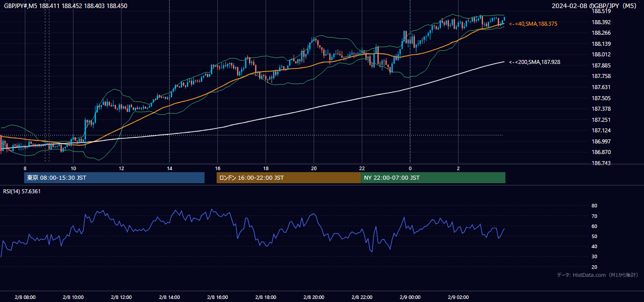Click price axis label 187.378
Screen dimensions: 644x302
point(601,109)
